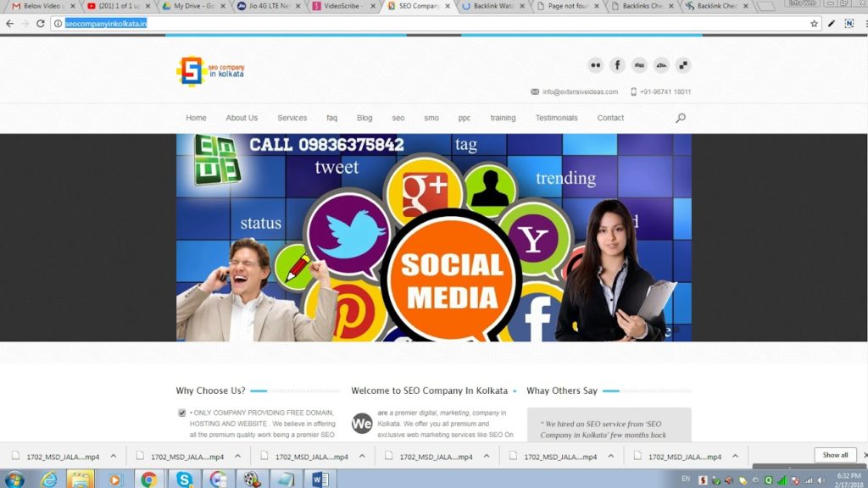
Task: Open the Flickr social icon
Action: 595,64
